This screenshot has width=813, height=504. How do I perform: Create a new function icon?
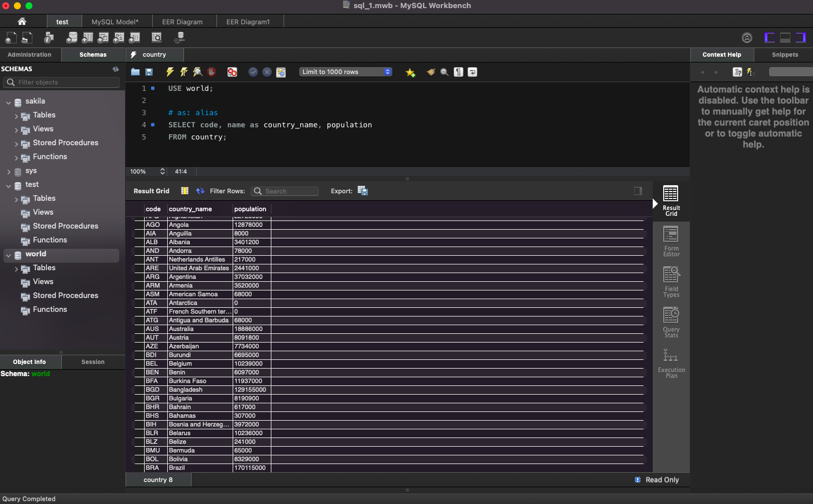point(134,38)
